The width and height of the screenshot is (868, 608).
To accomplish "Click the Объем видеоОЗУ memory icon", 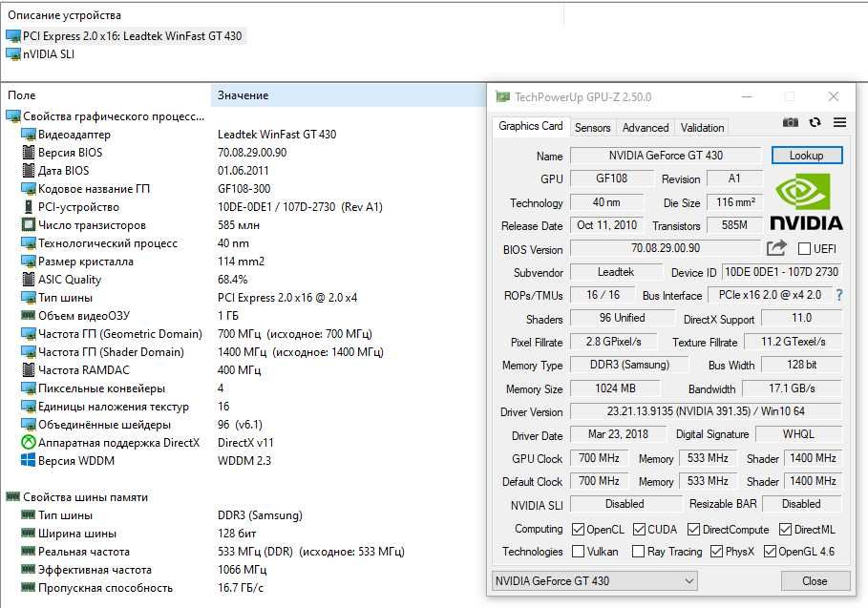I will coord(29,315).
